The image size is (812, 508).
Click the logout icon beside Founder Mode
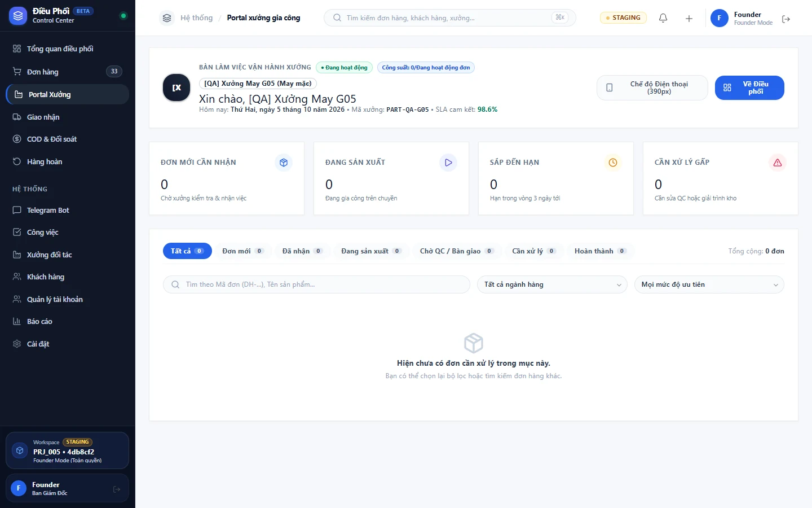click(786, 19)
